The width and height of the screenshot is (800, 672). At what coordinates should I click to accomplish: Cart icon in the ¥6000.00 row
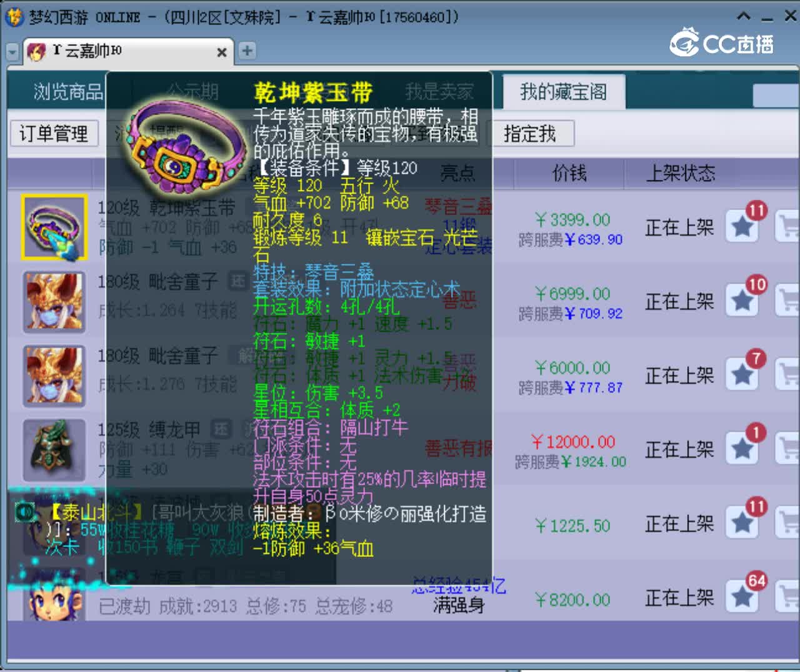787,375
